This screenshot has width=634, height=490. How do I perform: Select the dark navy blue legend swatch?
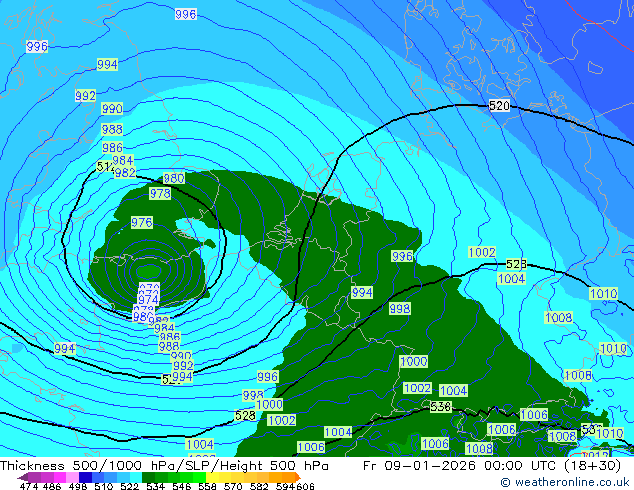pos(85,477)
